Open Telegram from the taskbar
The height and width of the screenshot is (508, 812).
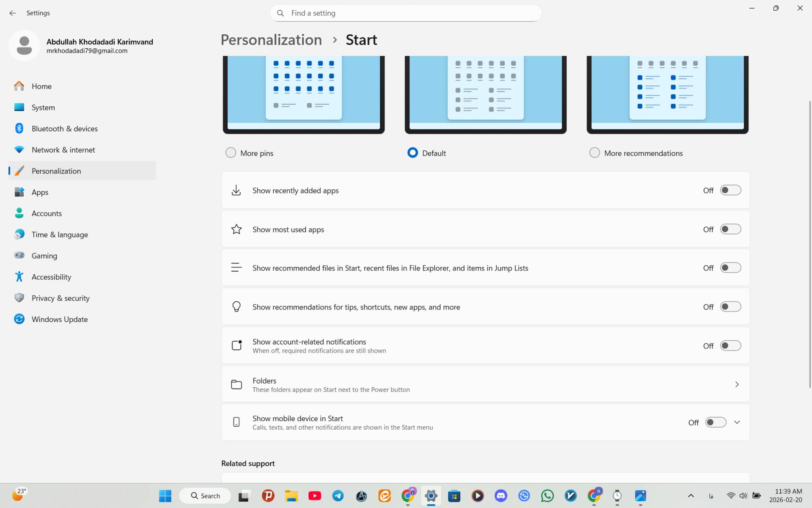[338, 496]
